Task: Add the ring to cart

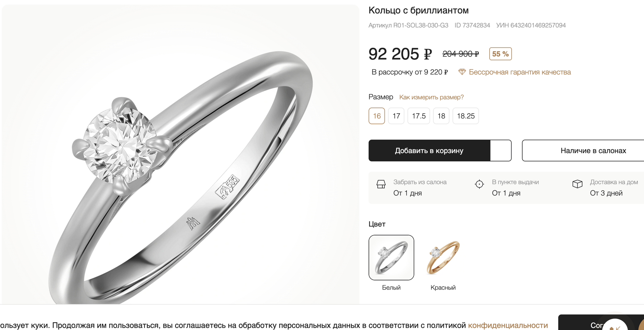Action: click(x=429, y=150)
